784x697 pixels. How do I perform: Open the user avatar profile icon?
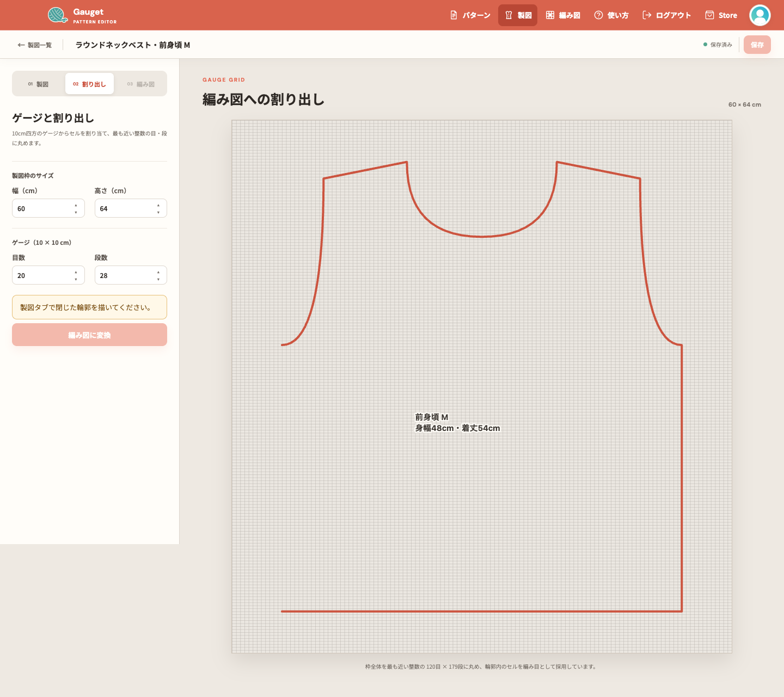[x=760, y=15]
